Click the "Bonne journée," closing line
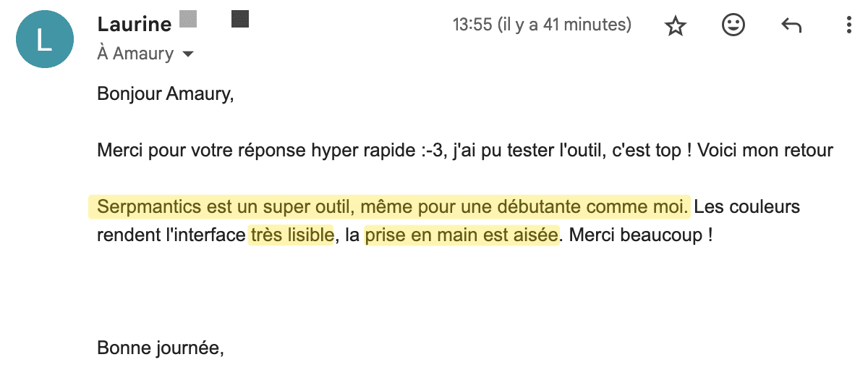Image resolution: width=868 pixels, height=378 pixels. [161, 348]
